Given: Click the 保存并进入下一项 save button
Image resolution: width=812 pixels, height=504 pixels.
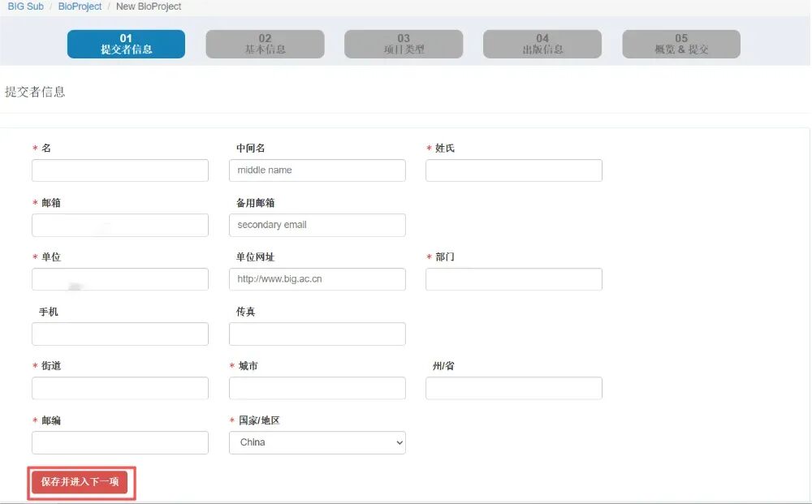Looking at the screenshot, I should pyautogui.click(x=80, y=482).
